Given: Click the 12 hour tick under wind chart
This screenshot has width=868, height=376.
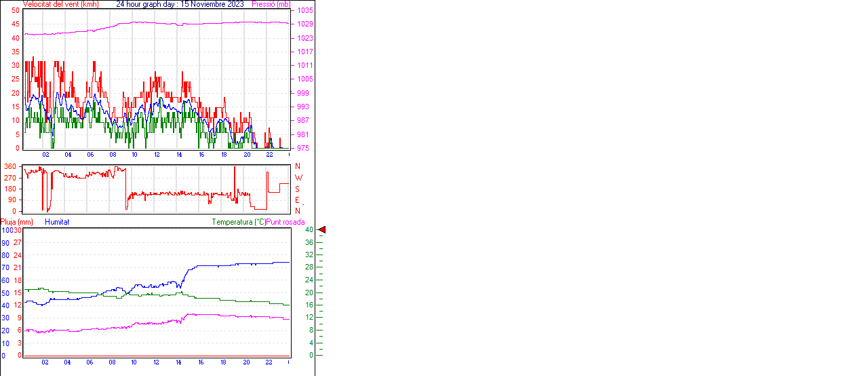Looking at the screenshot, I should 157,155.
